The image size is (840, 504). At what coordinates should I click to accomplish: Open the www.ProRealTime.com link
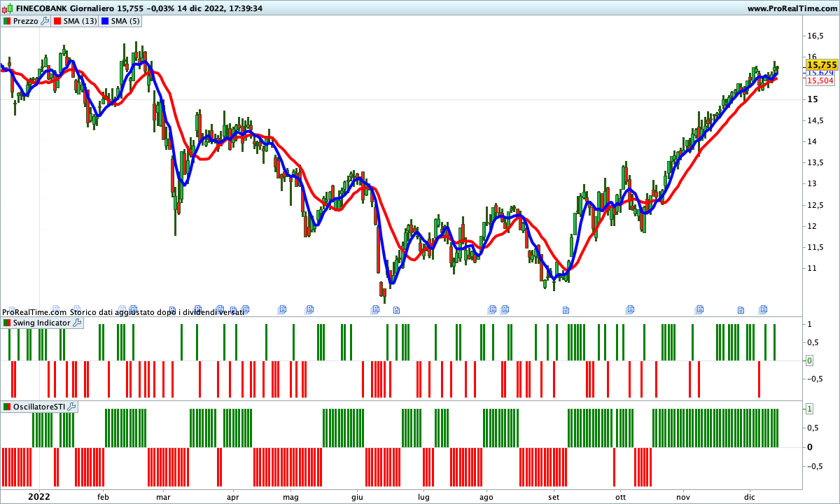792,8
